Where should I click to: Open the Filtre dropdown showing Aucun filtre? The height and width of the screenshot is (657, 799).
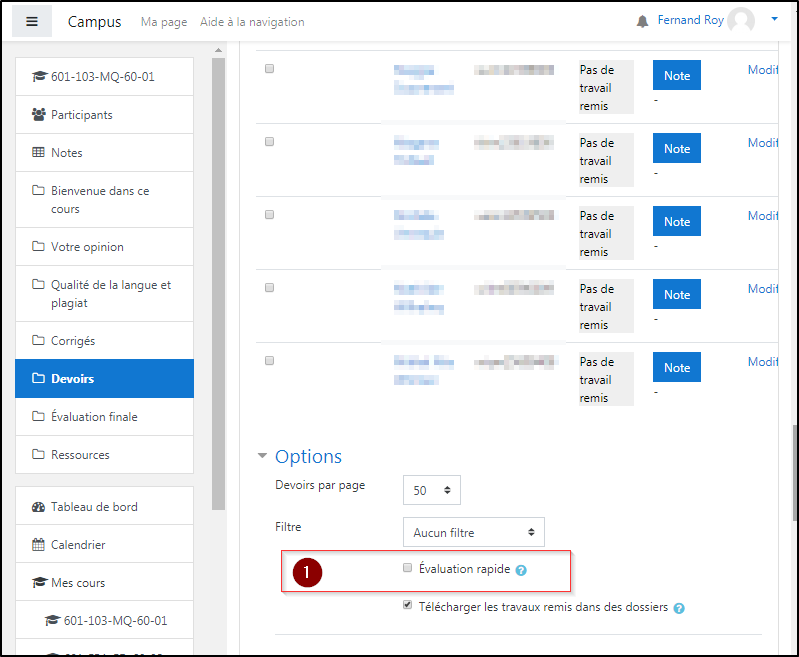pyautogui.click(x=473, y=532)
